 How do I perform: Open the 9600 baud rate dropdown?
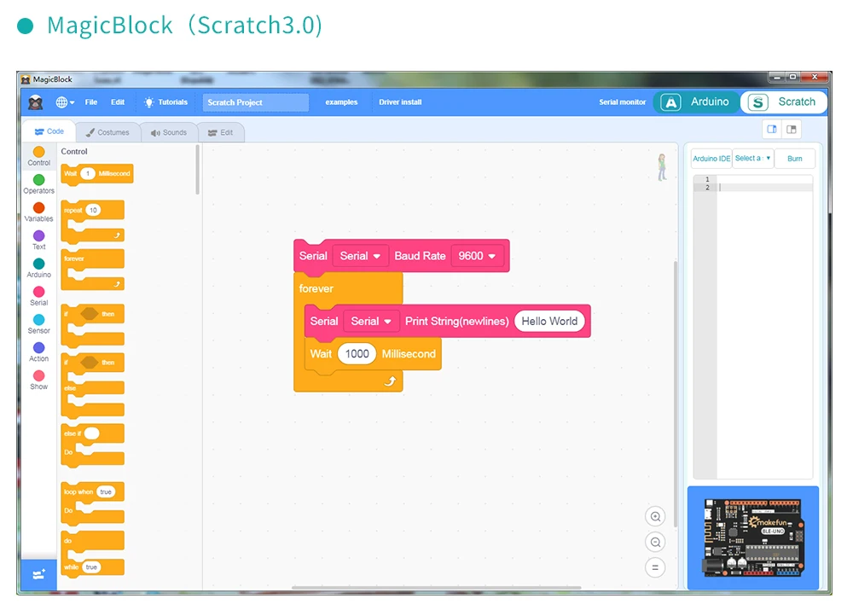pyautogui.click(x=477, y=256)
